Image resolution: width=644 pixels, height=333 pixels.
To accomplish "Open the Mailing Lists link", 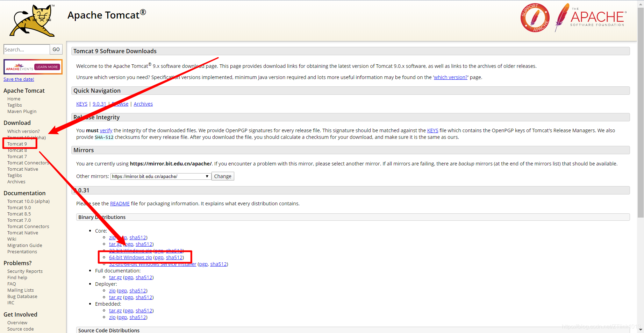I will click(21, 290).
